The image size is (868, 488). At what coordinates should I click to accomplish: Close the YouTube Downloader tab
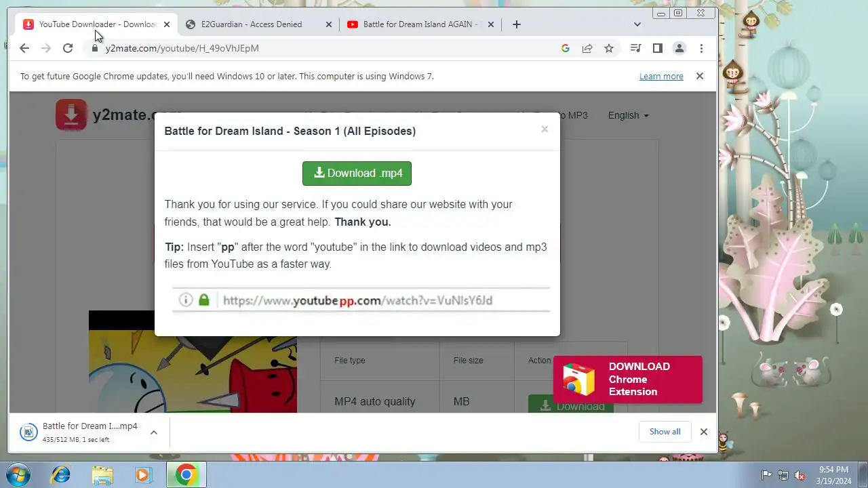167,24
